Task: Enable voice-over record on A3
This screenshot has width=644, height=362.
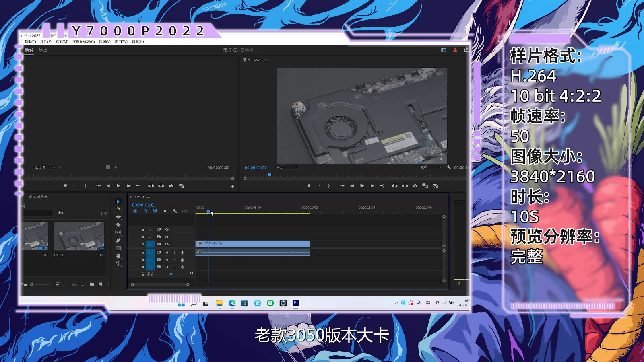Action: click(x=182, y=267)
